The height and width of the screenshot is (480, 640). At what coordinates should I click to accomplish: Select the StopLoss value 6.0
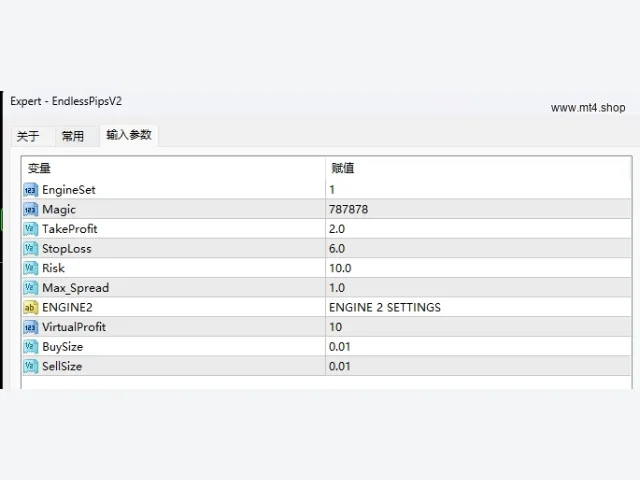point(478,249)
